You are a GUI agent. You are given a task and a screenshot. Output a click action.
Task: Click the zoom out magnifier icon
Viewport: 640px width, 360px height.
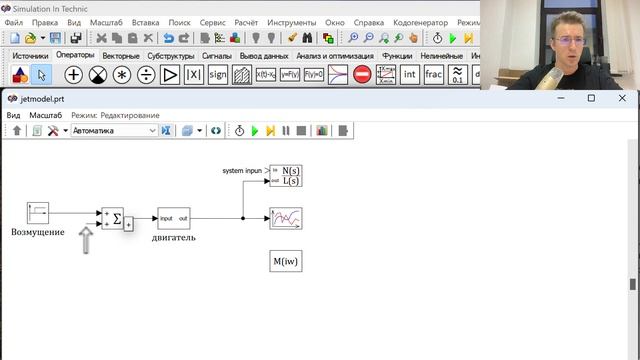(x=368, y=38)
